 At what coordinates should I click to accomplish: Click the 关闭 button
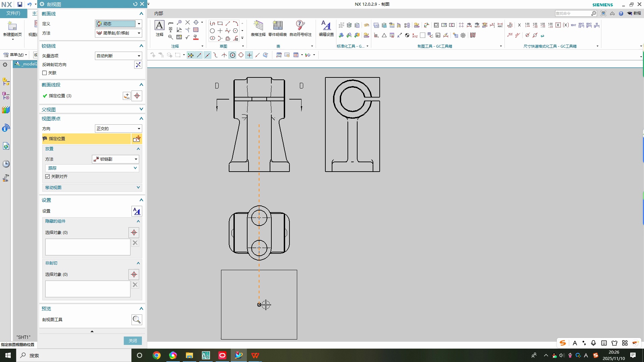point(133,341)
